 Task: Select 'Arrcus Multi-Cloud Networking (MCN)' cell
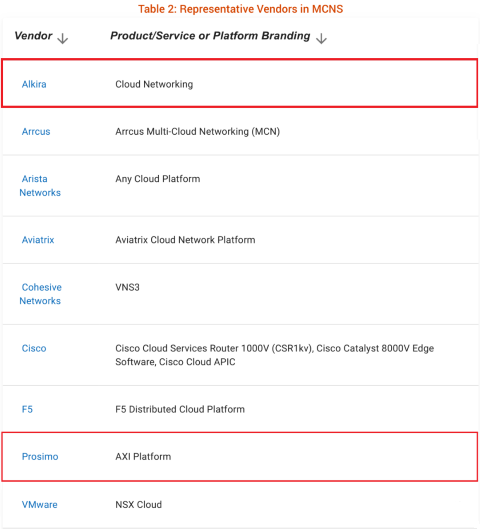point(198,131)
